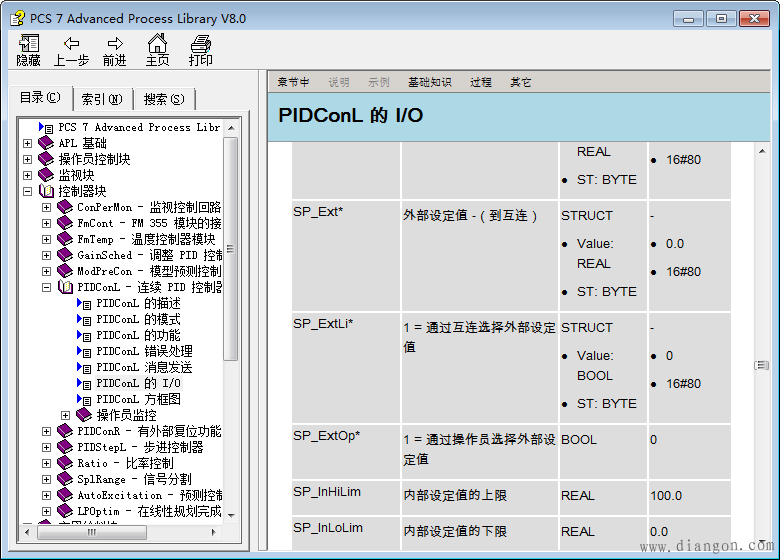Switch to the 目录(C) tab

click(41, 97)
